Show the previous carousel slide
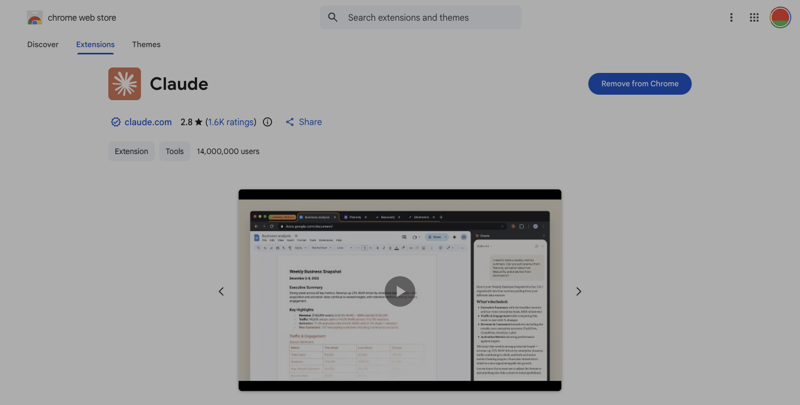This screenshot has height=405, width=800. [x=221, y=291]
